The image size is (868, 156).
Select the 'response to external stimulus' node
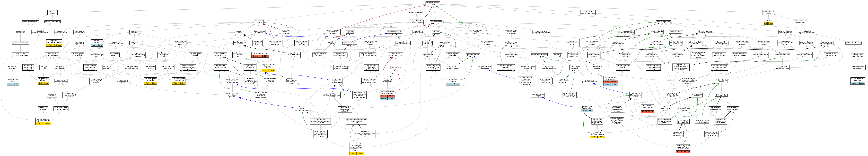61,32
